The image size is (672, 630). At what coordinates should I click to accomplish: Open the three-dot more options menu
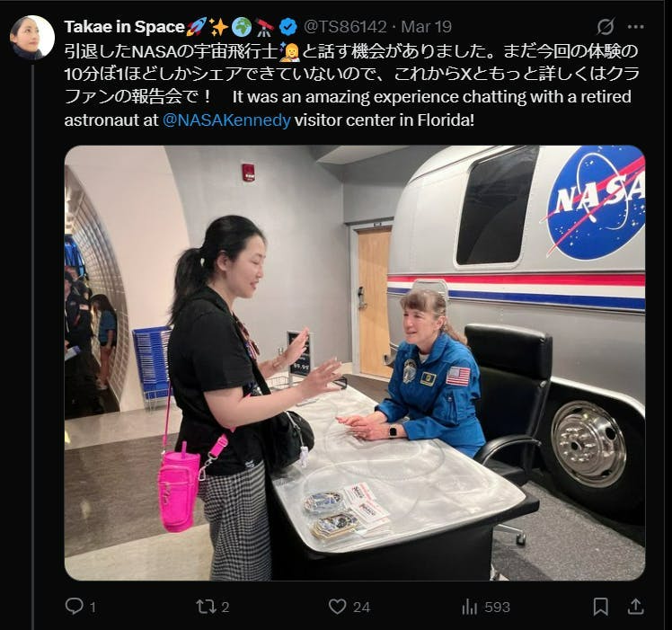click(635, 27)
